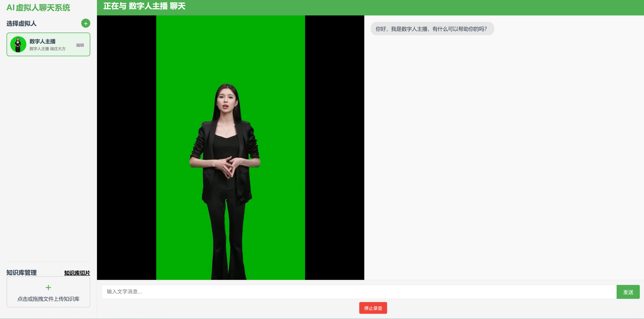The height and width of the screenshot is (319, 644).
Task: Click the 正在与 数字人主播 聊天 header
Action: pyautogui.click(x=144, y=6)
